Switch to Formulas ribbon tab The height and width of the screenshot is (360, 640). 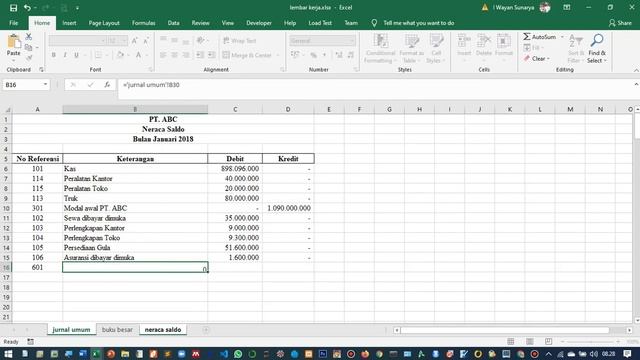pos(144,23)
